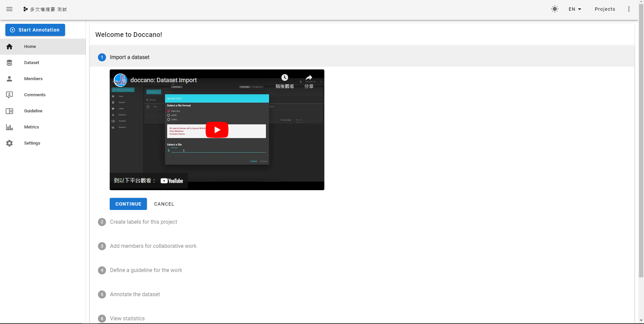Image resolution: width=644 pixels, height=324 pixels.
Task: Click the Comments speech icon
Action: tap(9, 95)
